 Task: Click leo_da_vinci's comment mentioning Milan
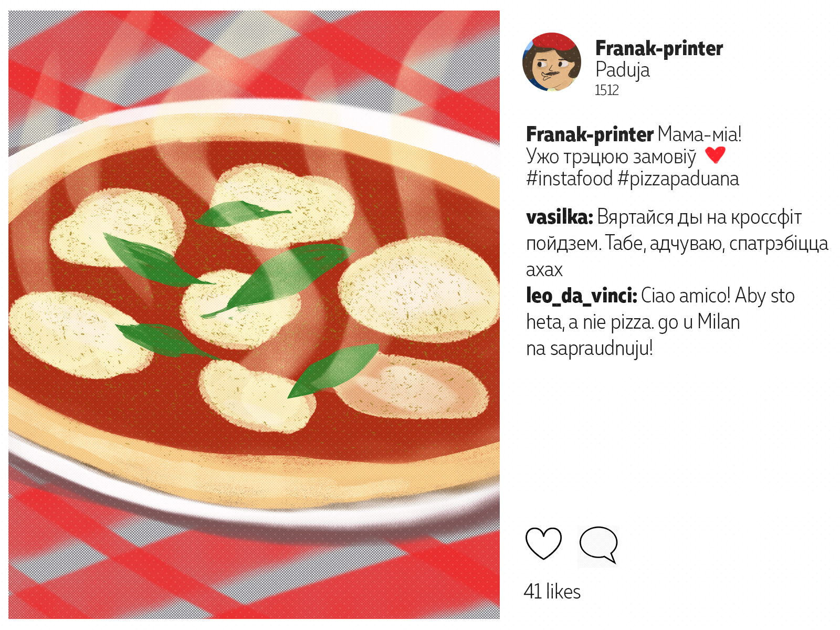pos(660,322)
